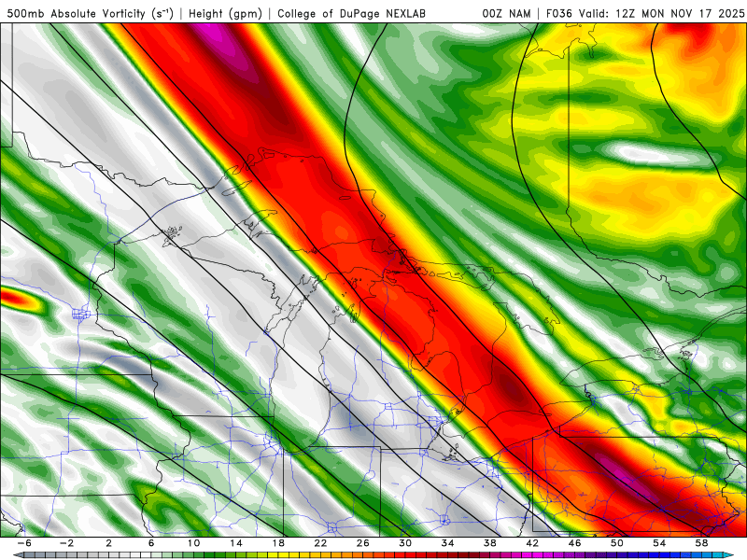Click the "-6" color scale label
The image size is (747, 560).
click(24, 543)
